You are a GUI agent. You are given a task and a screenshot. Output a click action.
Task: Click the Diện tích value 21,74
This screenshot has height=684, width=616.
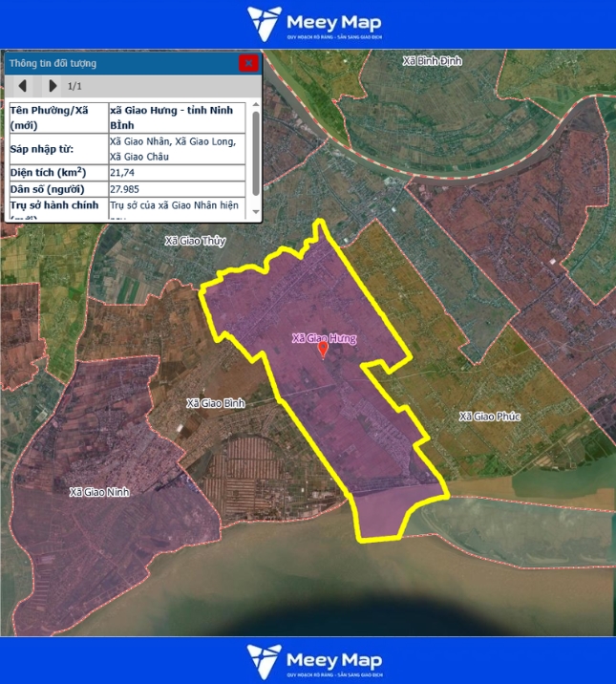(121, 173)
